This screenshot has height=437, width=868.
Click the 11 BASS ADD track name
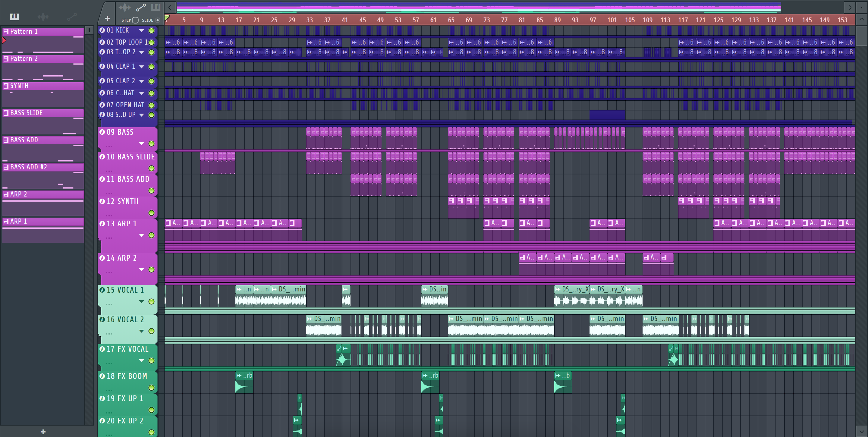click(x=128, y=179)
